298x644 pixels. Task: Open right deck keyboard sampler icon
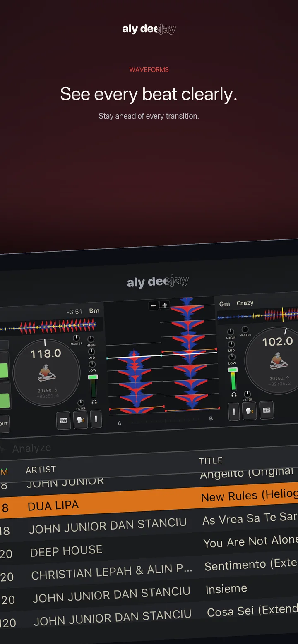[x=267, y=410]
